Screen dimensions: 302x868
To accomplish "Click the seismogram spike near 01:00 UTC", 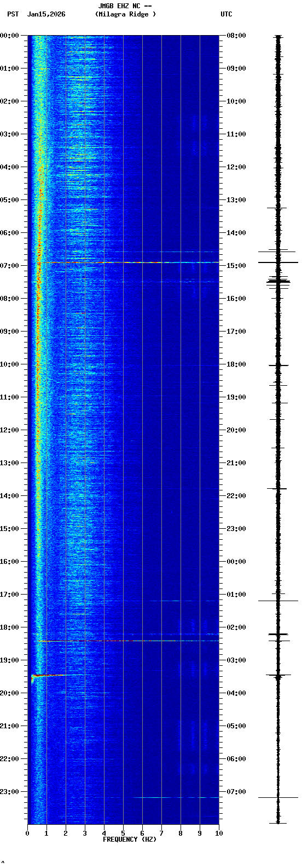I will 278,601.
